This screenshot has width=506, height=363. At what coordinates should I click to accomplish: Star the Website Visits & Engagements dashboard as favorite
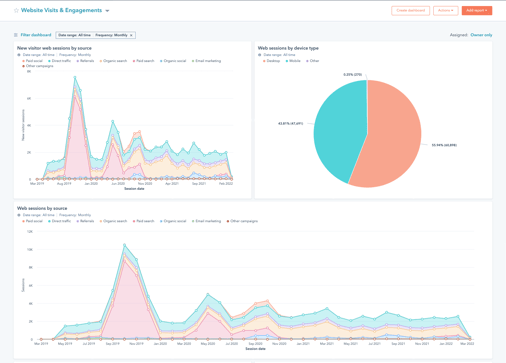[16, 10]
